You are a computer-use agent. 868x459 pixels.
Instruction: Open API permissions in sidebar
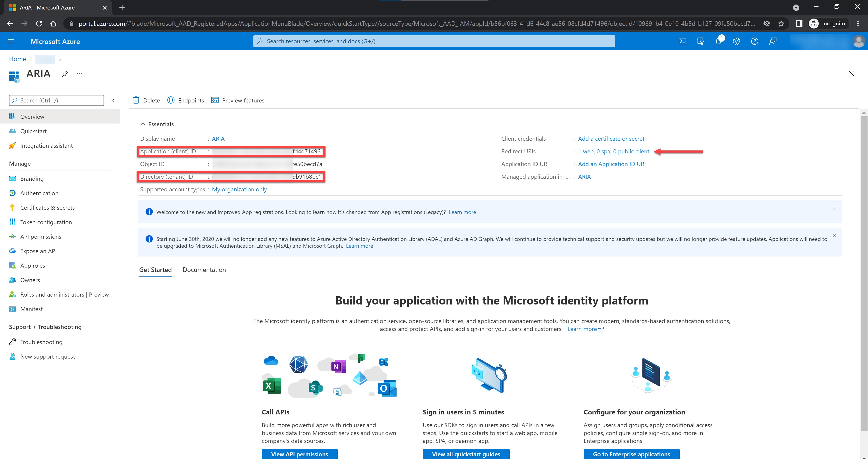coord(40,237)
